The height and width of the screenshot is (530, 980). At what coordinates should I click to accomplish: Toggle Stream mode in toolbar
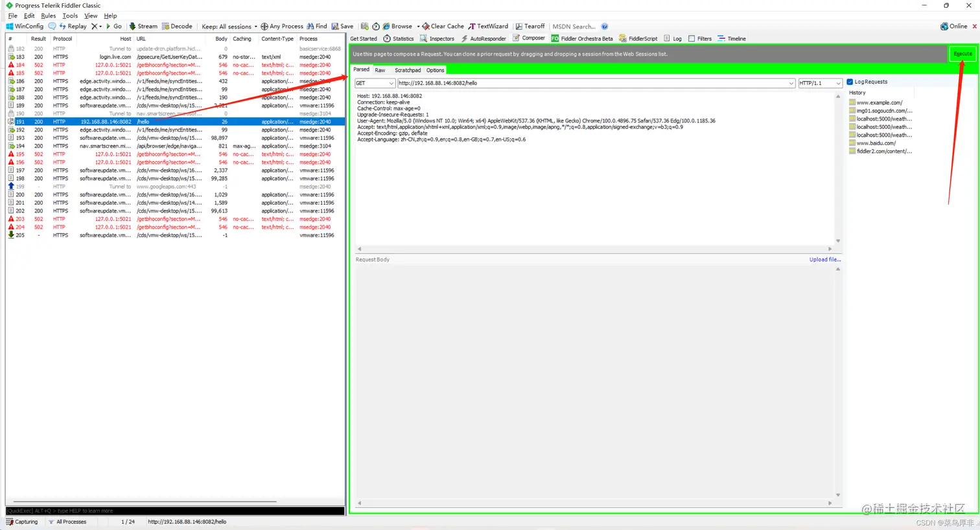click(143, 27)
